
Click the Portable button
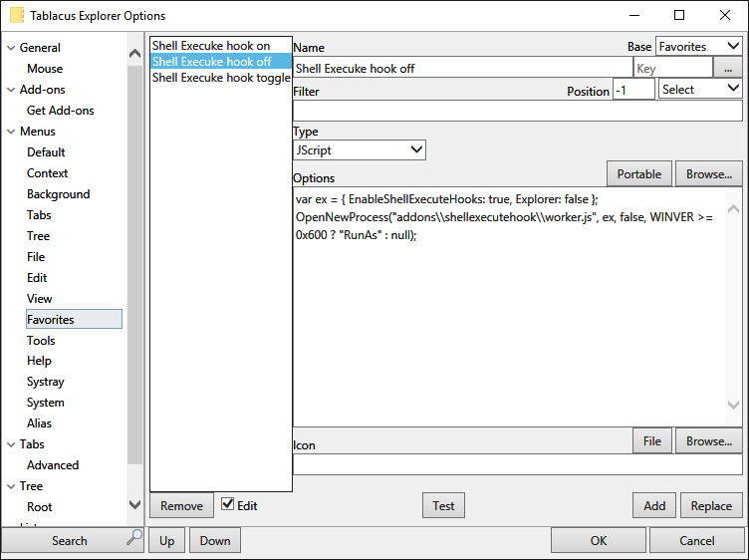[x=639, y=174]
